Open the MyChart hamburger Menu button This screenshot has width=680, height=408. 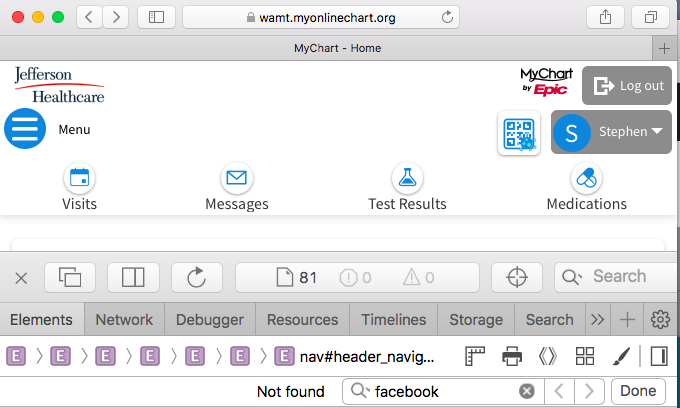coord(25,129)
